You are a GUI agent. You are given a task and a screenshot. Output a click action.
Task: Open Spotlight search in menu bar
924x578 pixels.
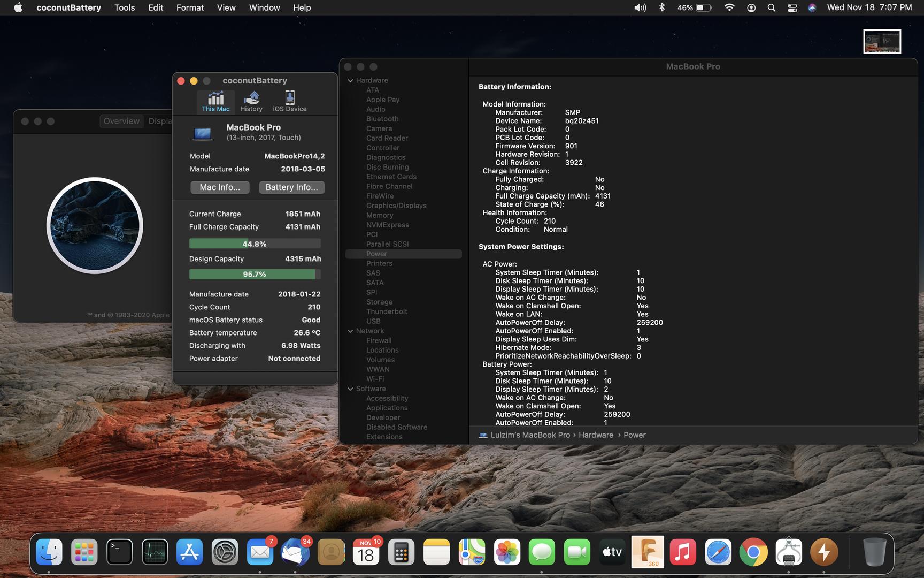(x=772, y=7)
